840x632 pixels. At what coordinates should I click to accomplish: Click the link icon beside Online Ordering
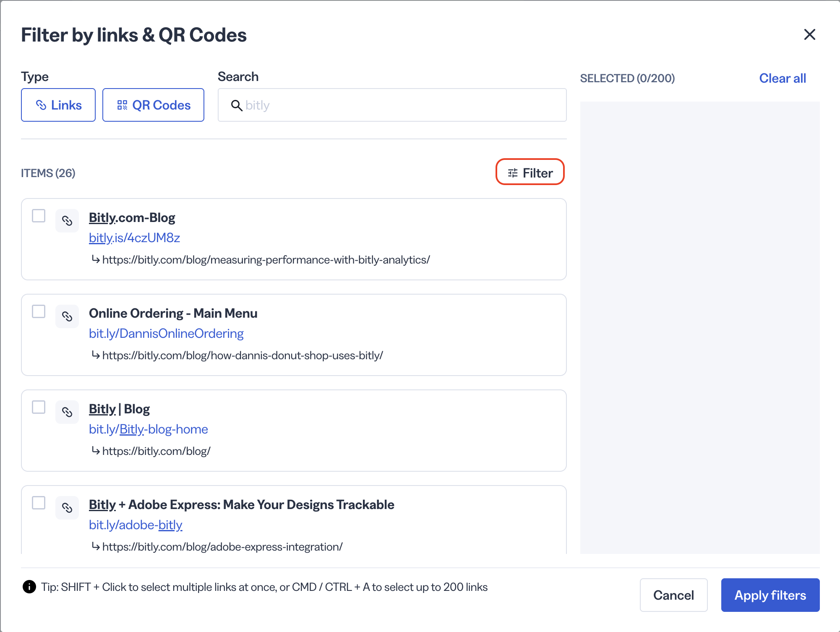[67, 316]
